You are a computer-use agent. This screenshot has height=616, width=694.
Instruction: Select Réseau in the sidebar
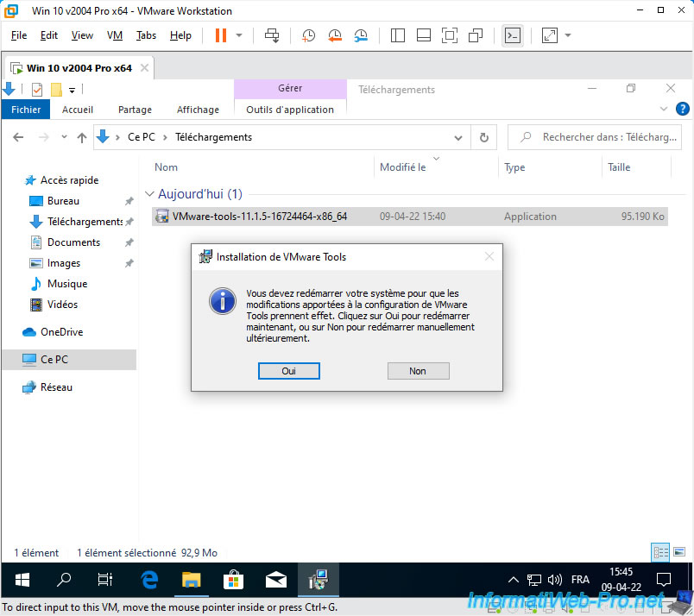[x=56, y=387]
